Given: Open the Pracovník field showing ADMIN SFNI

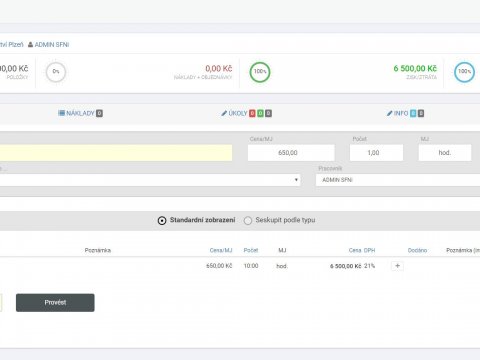Looking at the screenshot, I should [x=398, y=180].
